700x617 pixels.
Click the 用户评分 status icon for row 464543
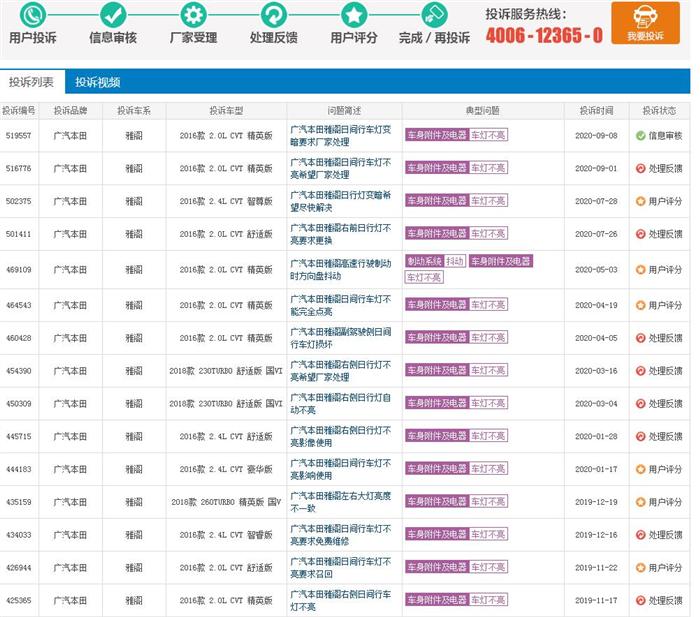pos(641,305)
